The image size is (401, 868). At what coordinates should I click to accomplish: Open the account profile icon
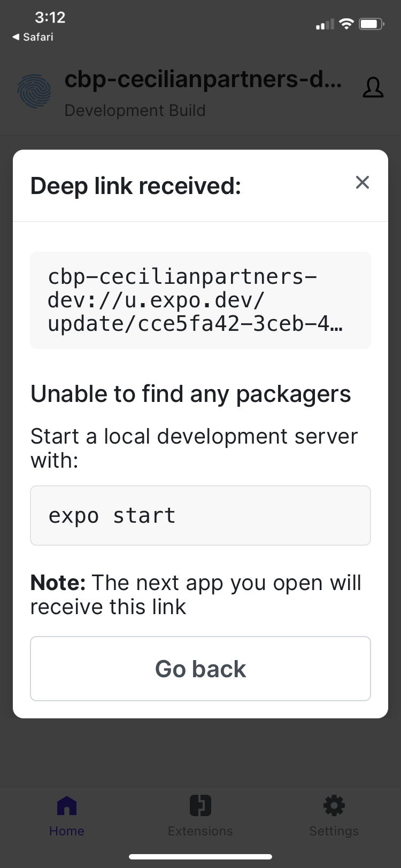(373, 88)
